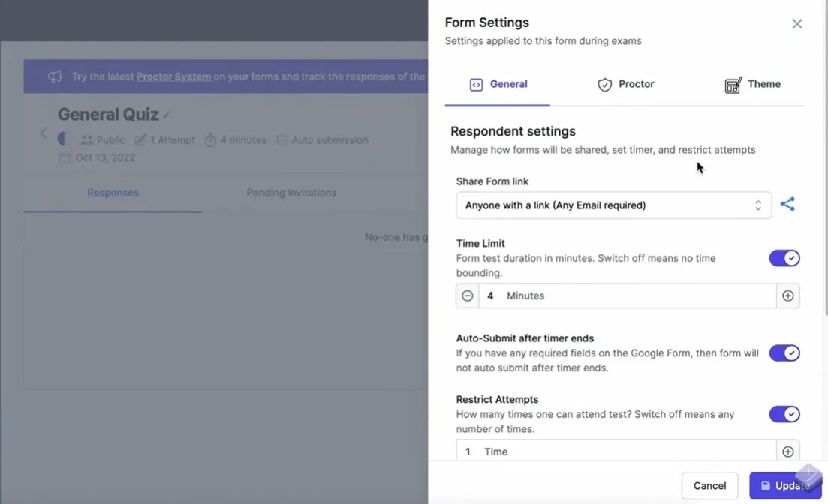Click the minus icon to decrease Time Limit minutes

468,295
